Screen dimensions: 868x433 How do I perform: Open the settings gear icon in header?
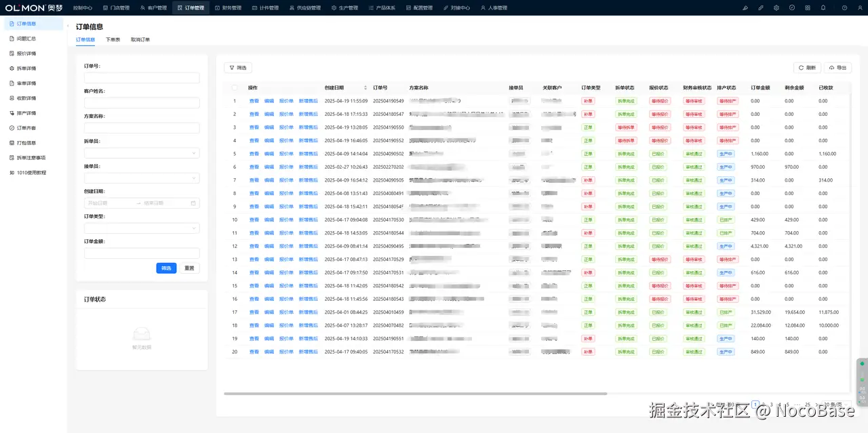(776, 7)
